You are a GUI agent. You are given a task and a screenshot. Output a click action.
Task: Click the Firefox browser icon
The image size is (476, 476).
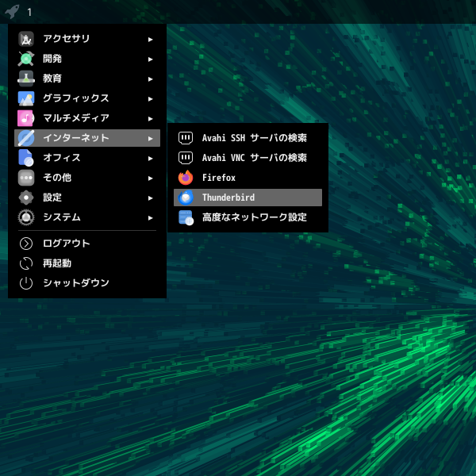click(186, 178)
